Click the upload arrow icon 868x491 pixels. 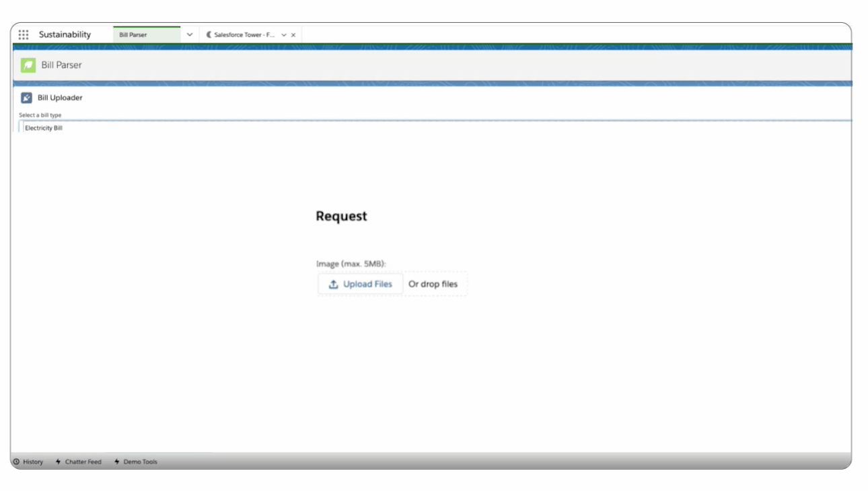click(x=333, y=284)
